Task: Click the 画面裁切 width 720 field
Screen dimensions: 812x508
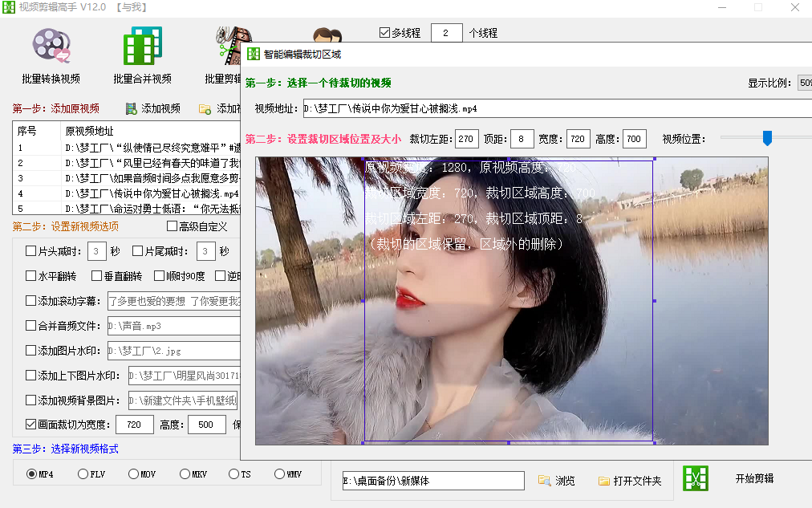Action: (135, 425)
